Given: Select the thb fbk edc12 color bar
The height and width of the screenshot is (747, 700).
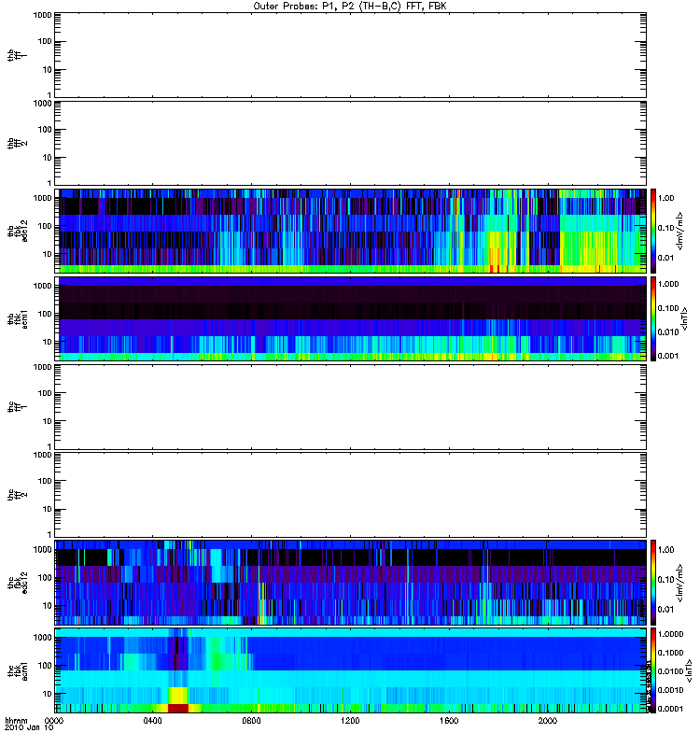Looking at the screenshot, I should click(653, 231).
